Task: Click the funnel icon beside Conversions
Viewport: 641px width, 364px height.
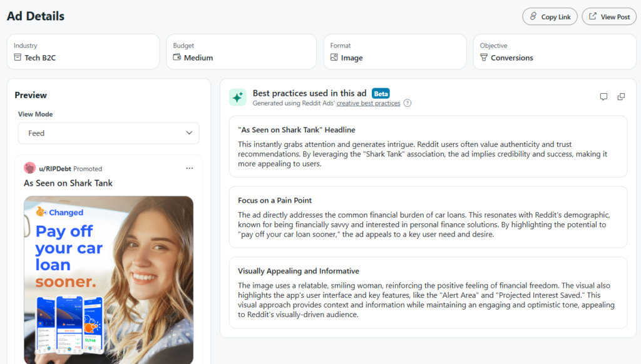Action: [x=483, y=58]
